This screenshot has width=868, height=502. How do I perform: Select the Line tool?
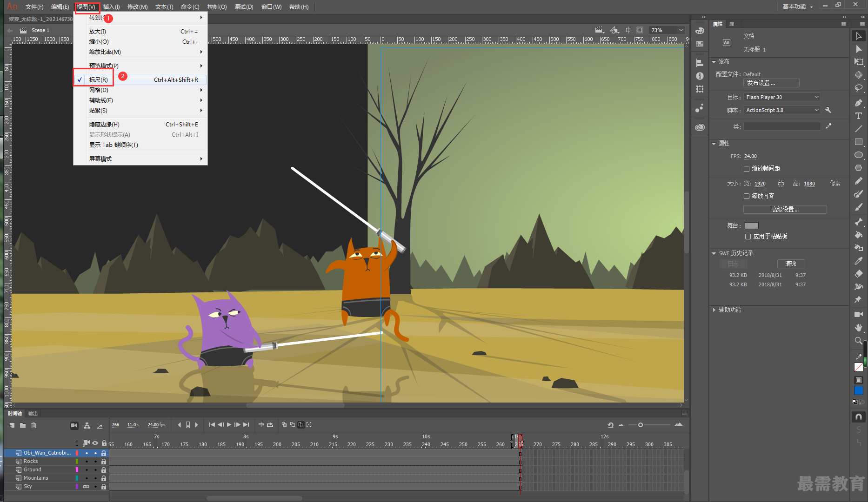(x=859, y=129)
